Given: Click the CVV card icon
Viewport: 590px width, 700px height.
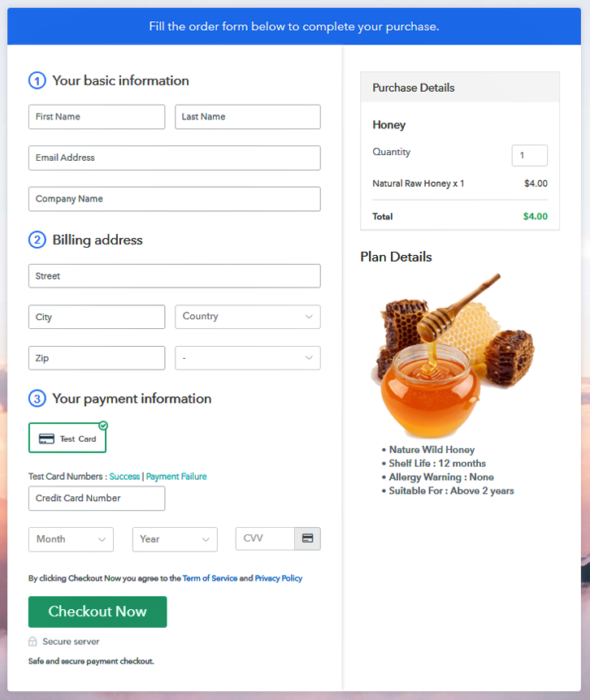Looking at the screenshot, I should 307,538.
